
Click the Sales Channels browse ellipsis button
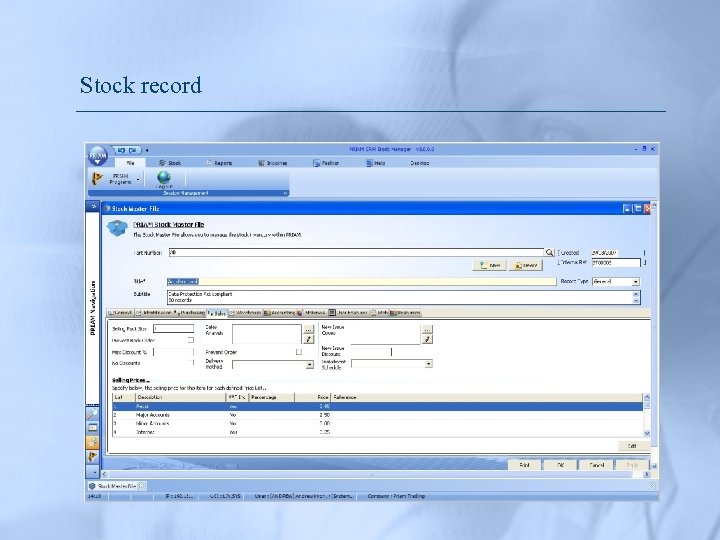pyautogui.click(x=309, y=330)
